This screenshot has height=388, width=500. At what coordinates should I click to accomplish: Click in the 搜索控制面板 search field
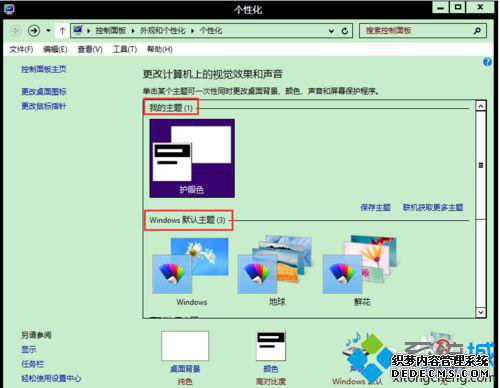pyautogui.click(x=417, y=31)
